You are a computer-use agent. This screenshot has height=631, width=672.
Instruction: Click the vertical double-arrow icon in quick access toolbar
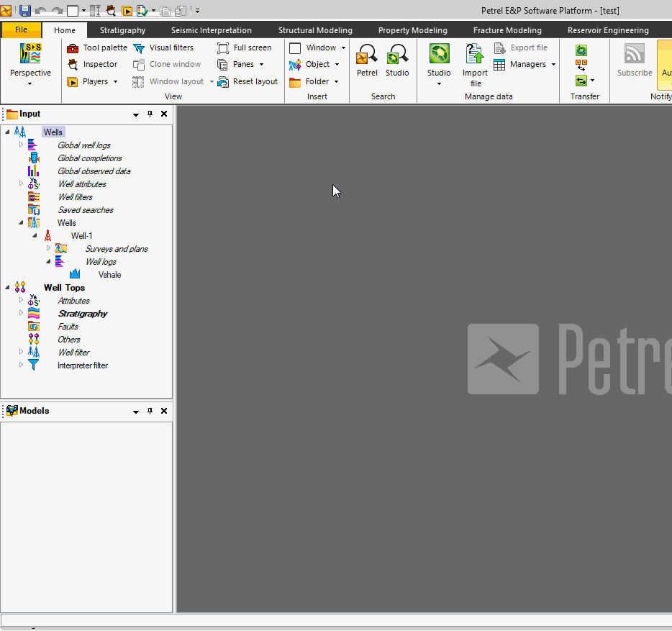(95, 10)
